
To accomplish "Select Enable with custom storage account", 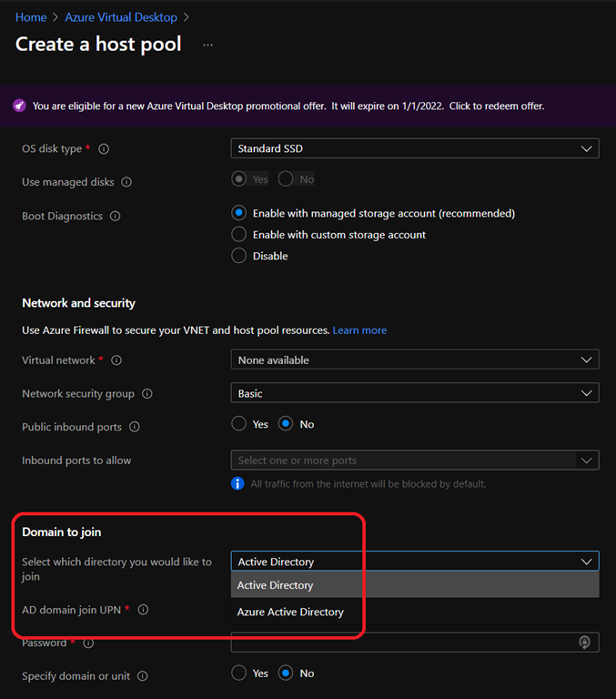I will click(239, 235).
